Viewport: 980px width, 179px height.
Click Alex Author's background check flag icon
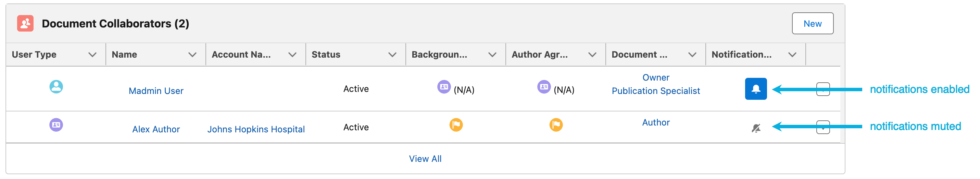point(456,125)
